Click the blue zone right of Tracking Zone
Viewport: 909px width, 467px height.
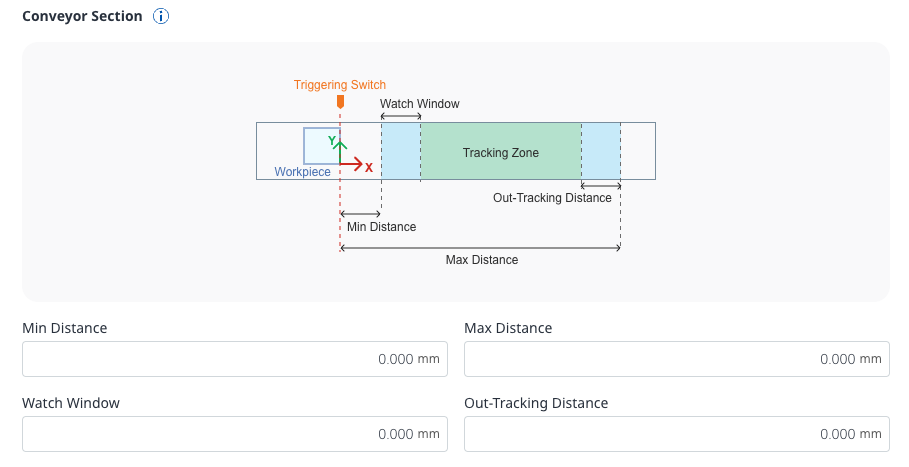pyautogui.click(x=601, y=152)
